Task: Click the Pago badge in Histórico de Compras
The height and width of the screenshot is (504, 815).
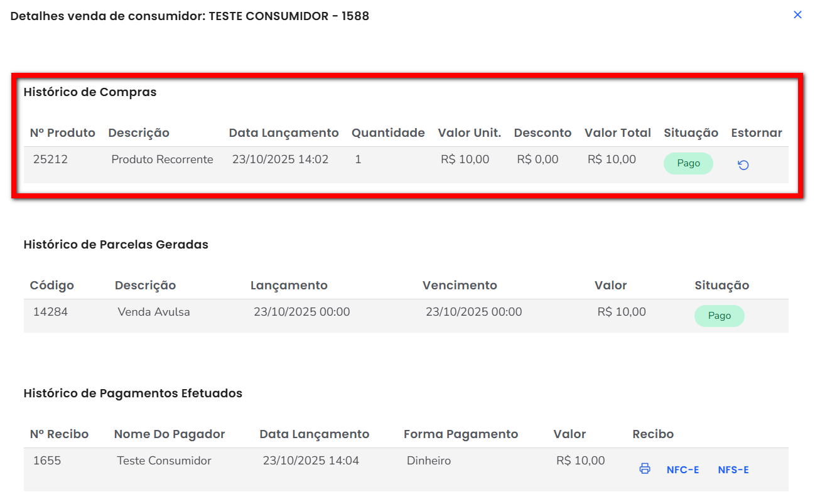Action: click(688, 163)
